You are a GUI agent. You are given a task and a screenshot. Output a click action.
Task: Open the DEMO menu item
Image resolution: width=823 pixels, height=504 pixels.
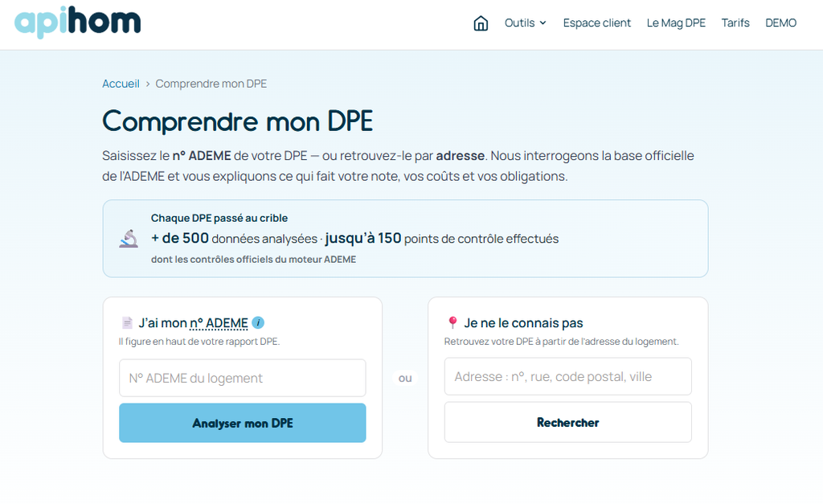point(780,23)
